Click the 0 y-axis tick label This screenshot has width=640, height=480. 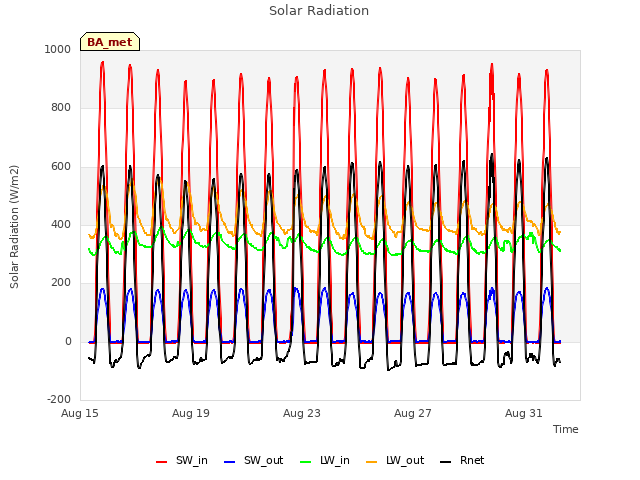tap(68, 342)
